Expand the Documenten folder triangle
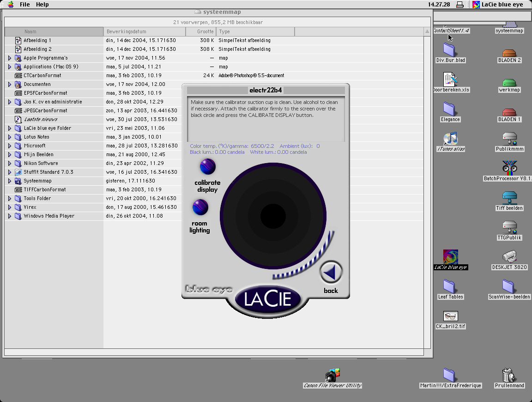This screenshot has height=402, width=532. coord(10,84)
